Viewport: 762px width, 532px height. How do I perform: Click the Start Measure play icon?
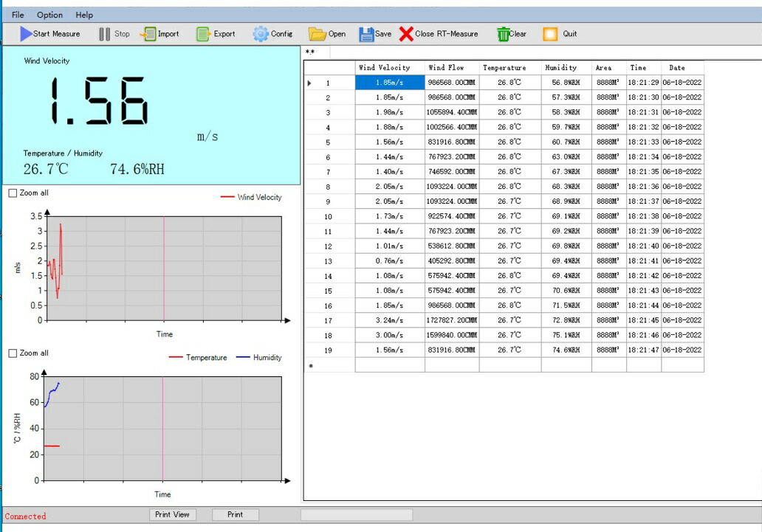point(26,34)
